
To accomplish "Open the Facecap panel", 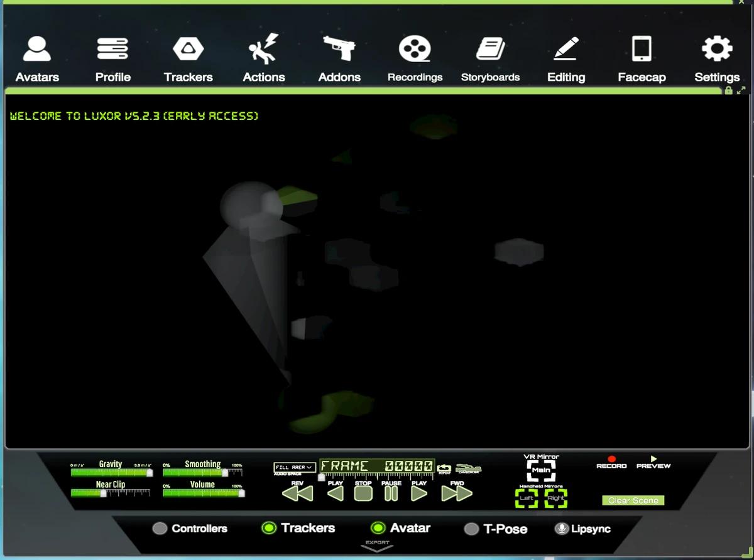I will coord(642,57).
